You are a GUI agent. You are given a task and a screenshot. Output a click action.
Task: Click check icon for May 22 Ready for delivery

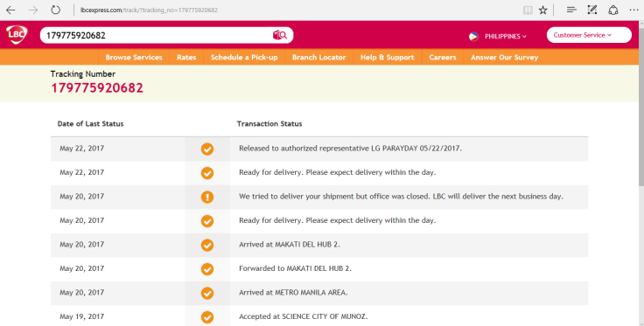point(207,173)
